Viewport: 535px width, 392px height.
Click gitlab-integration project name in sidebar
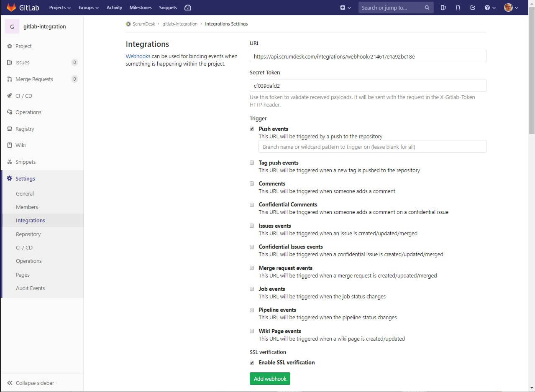(45, 26)
